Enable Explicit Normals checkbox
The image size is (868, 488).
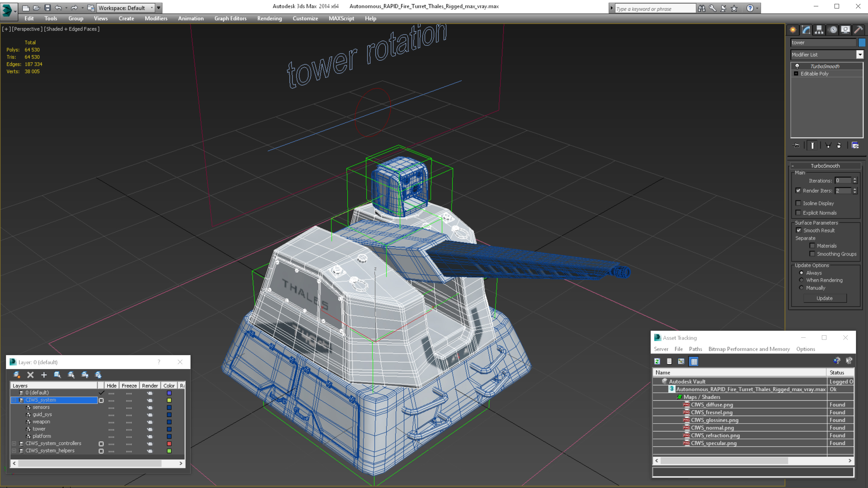coord(798,212)
